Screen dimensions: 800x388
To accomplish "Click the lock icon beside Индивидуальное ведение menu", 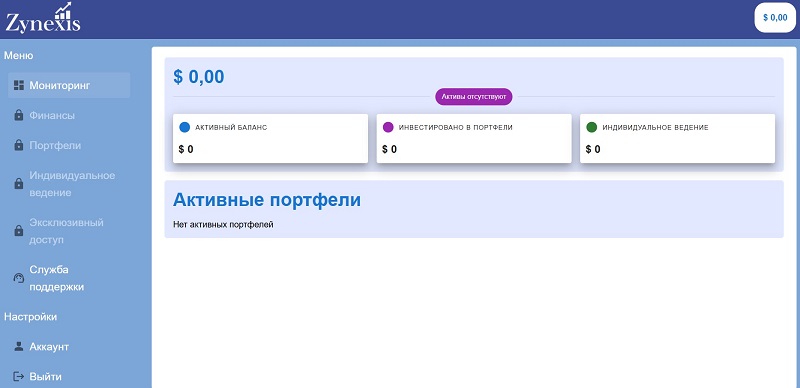I will click(x=19, y=184).
